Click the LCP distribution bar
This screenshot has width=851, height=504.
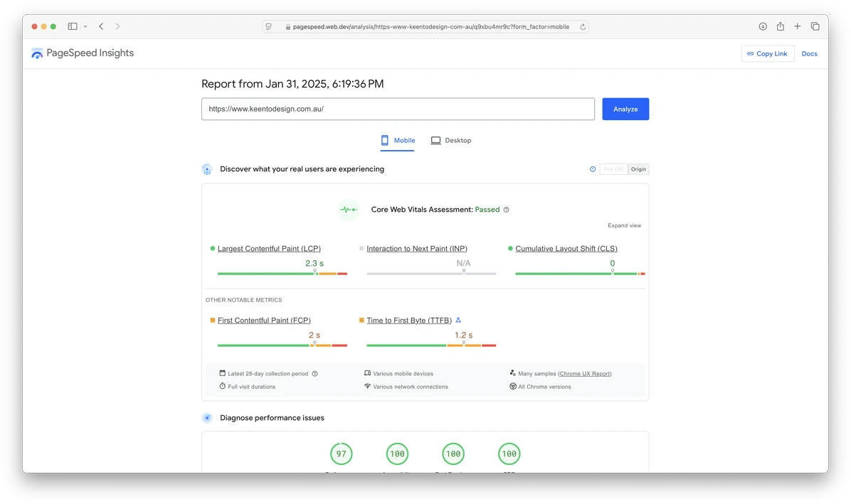click(282, 274)
